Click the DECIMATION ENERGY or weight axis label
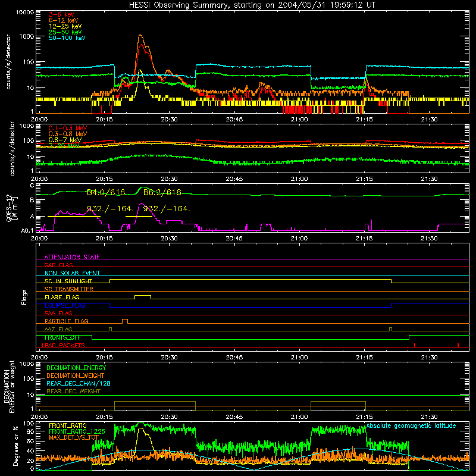This screenshot has width=476, height=476. [x=9, y=387]
